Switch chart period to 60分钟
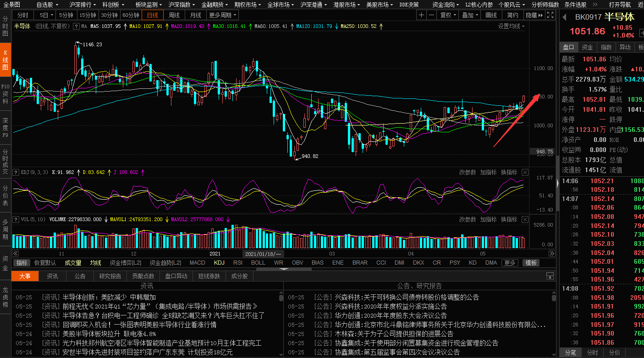 tap(131, 15)
